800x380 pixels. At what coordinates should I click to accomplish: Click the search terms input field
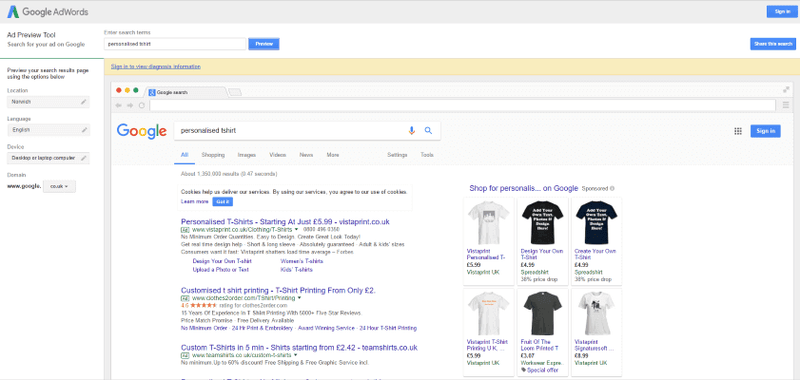pyautogui.click(x=175, y=44)
